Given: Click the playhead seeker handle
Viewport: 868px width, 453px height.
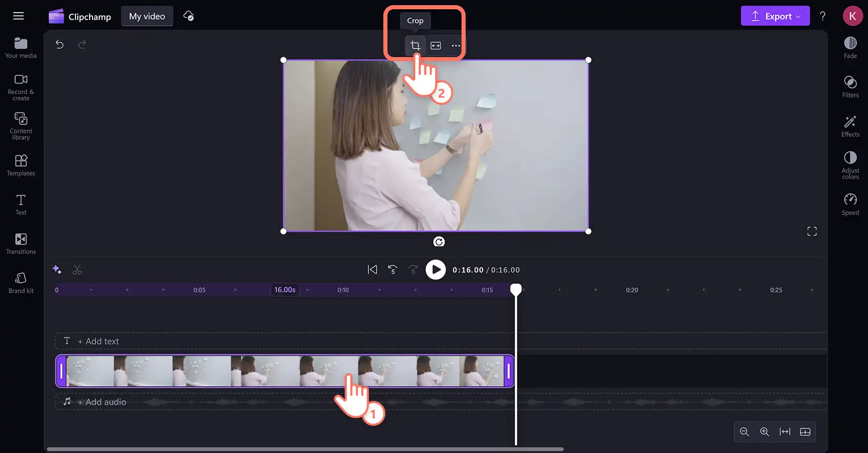Looking at the screenshot, I should tap(516, 289).
